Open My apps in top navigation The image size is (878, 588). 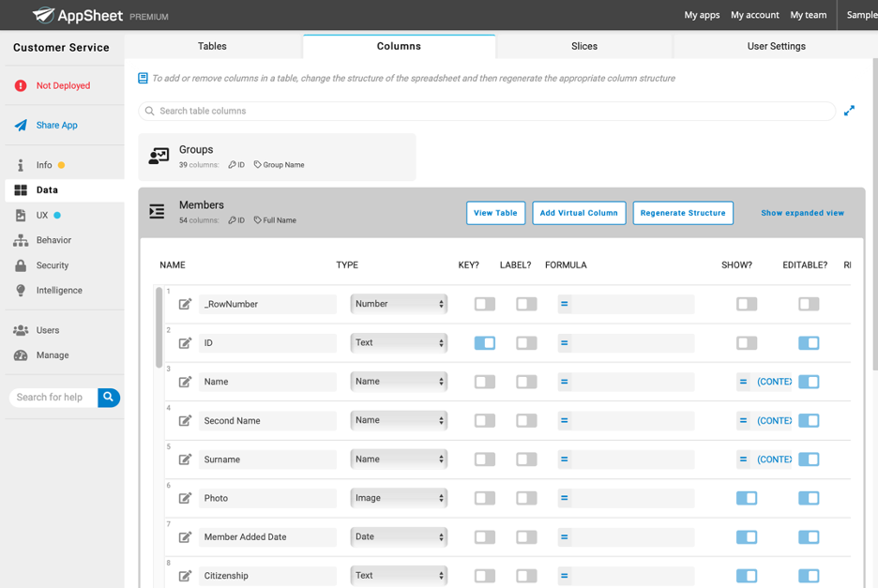(x=702, y=15)
